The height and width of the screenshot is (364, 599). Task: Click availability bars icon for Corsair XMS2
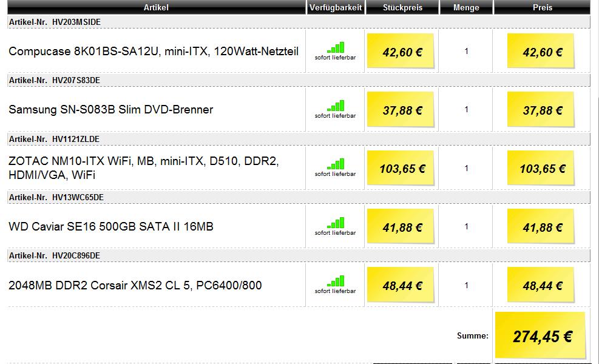coord(336,281)
